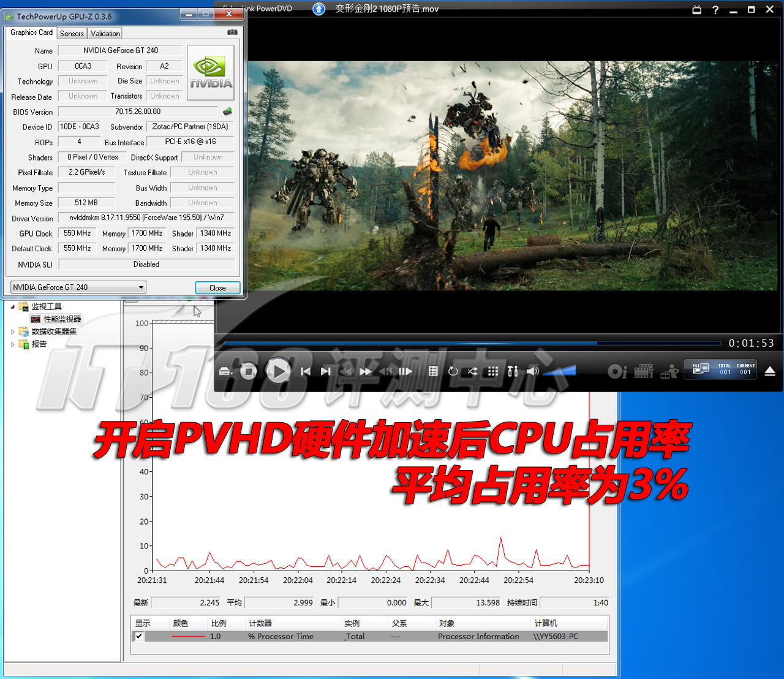Viewport: 784px width, 679px height.
Task: Click the GPU-Z Name field
Action: pyautogui.click(x=121, y=50)
